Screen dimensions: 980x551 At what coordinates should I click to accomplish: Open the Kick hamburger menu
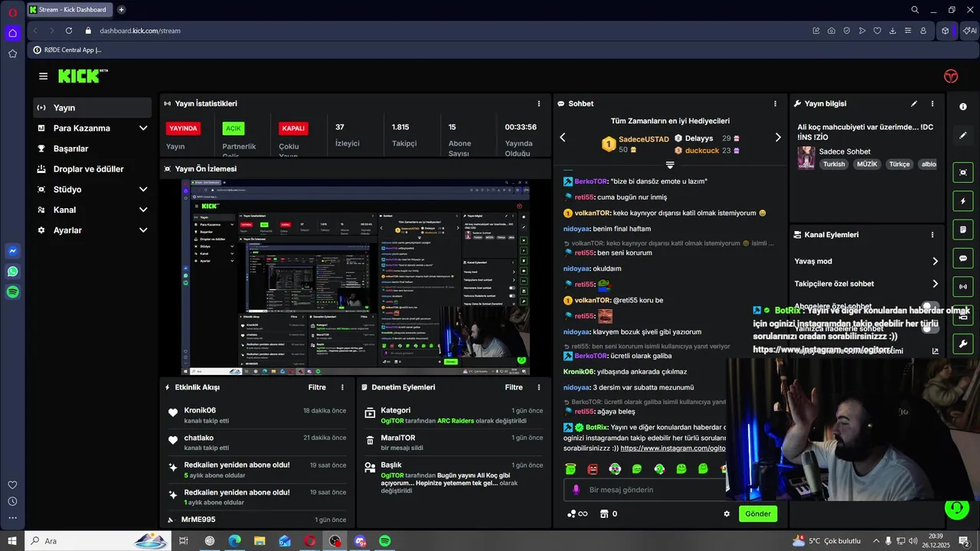click(x=43, y=77)
